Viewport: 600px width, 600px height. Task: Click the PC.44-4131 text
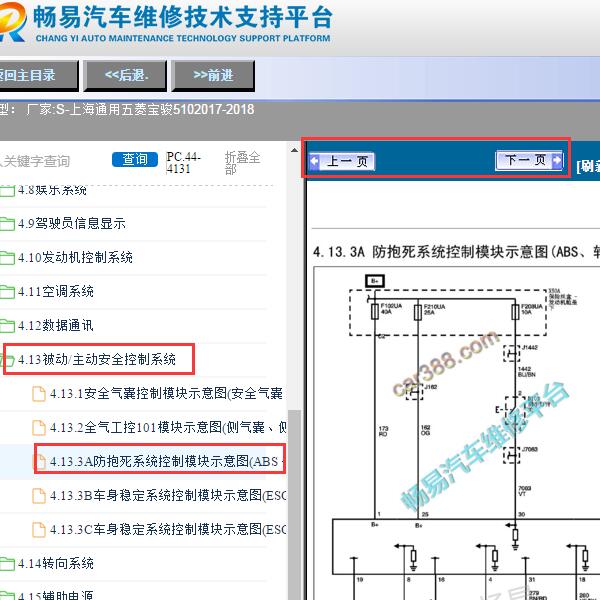183,163
